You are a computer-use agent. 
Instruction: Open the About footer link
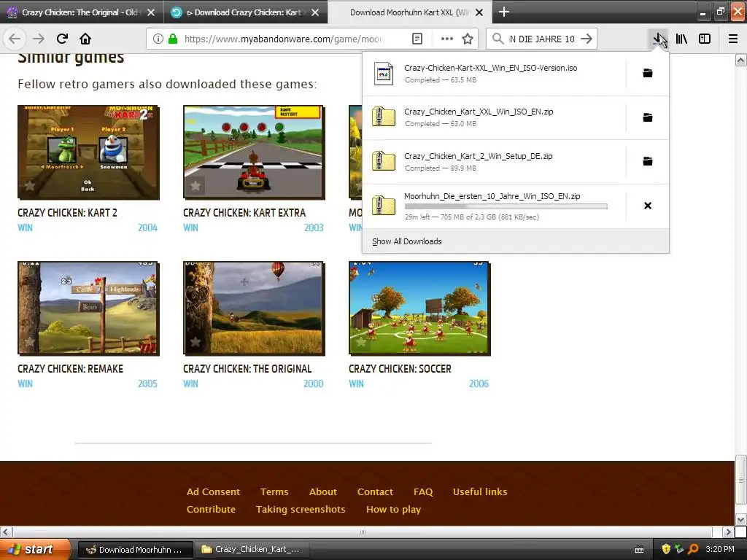[323, 492]
